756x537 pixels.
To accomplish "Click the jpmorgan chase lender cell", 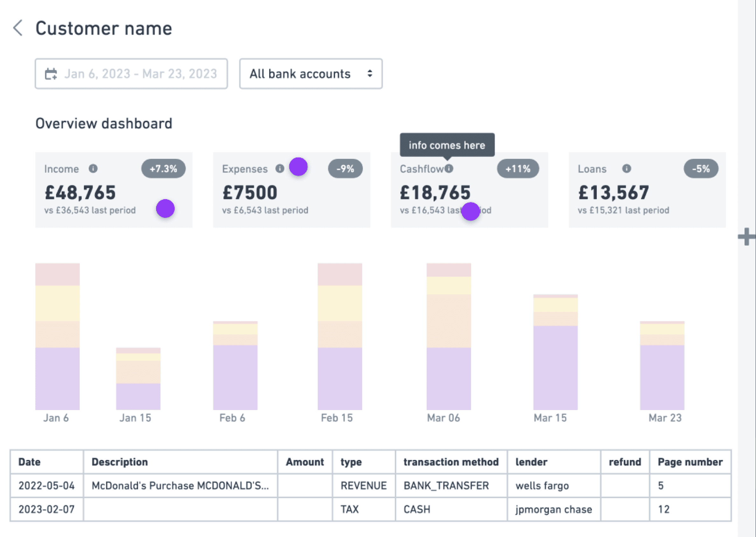I will point(554,509).
